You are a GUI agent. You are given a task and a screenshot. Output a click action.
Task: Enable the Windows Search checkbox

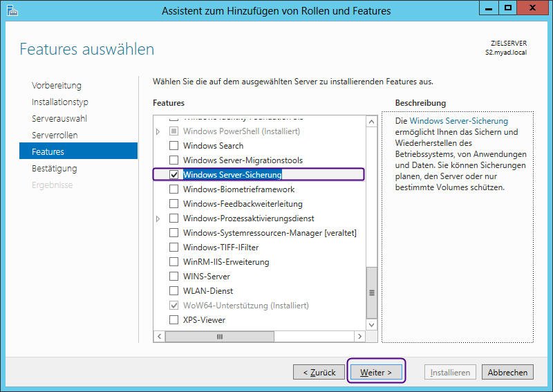coord(174,146)
